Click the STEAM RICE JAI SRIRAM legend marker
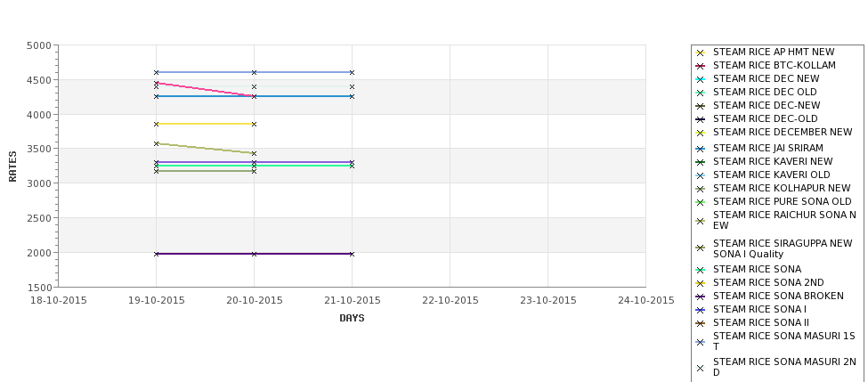This screenshot has height=382, width=868. [x=700, y=149]
